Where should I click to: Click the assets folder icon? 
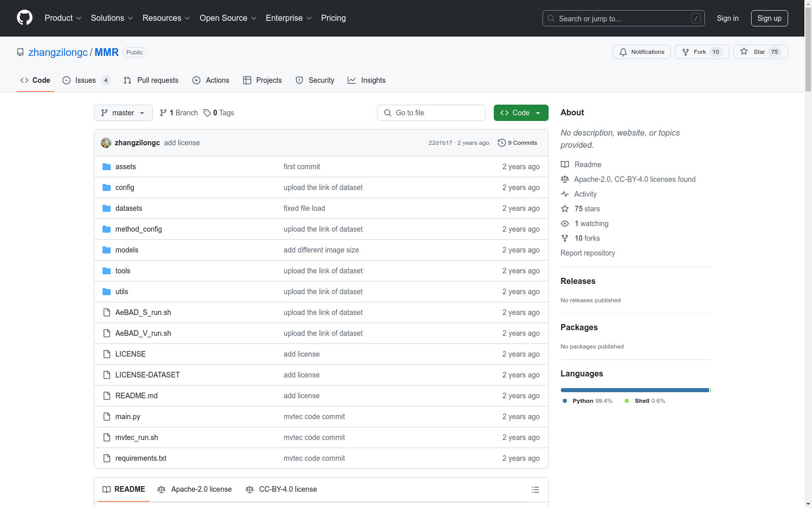coord(107,167)
